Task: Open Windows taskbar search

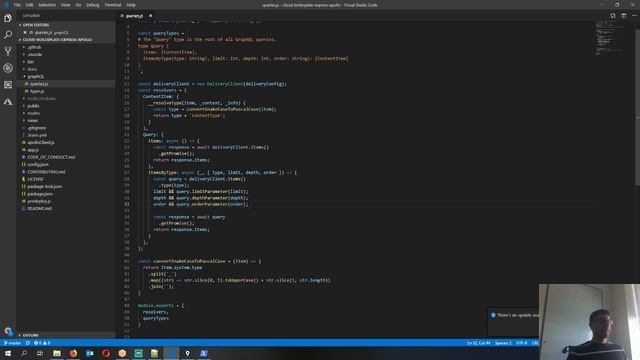Action: coord(24,353)
